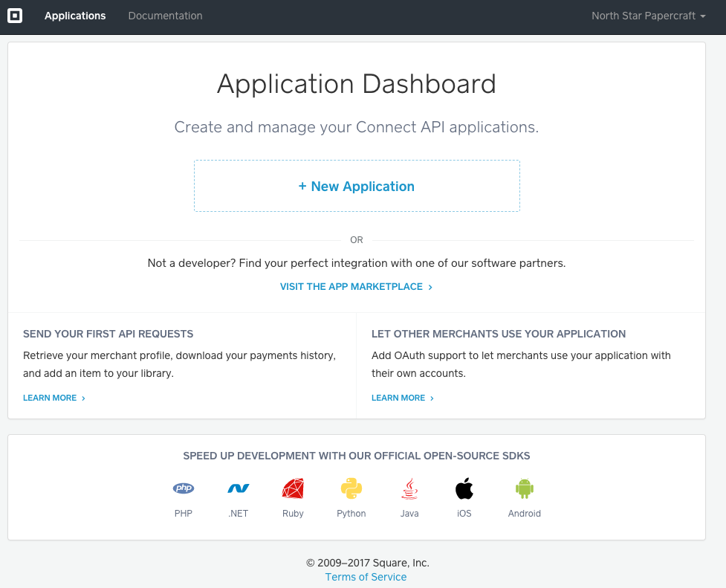The height and width of the screenshot is (588, 726).
Task: Open the Terms of Service link
Action: click(x=366, y=577)
